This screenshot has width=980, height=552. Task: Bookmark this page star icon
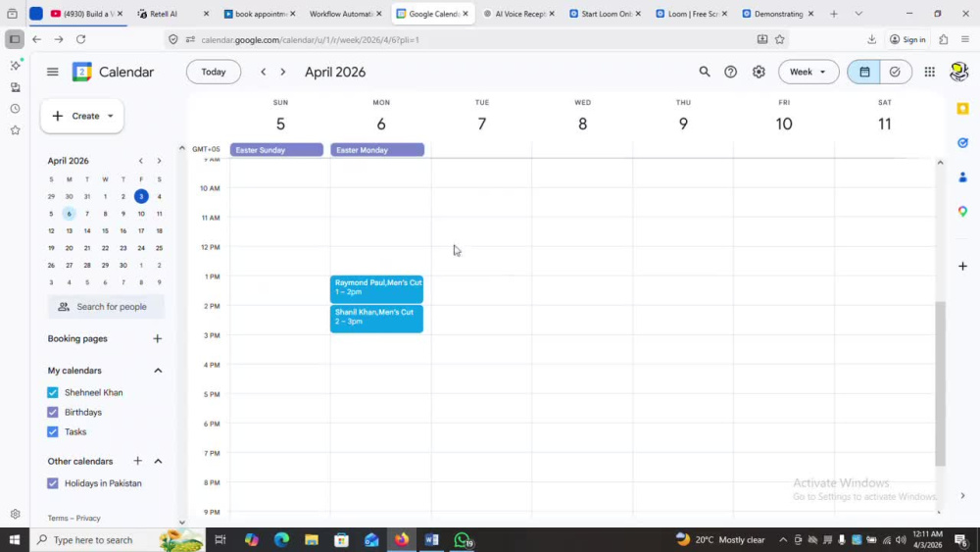(780, 39)
